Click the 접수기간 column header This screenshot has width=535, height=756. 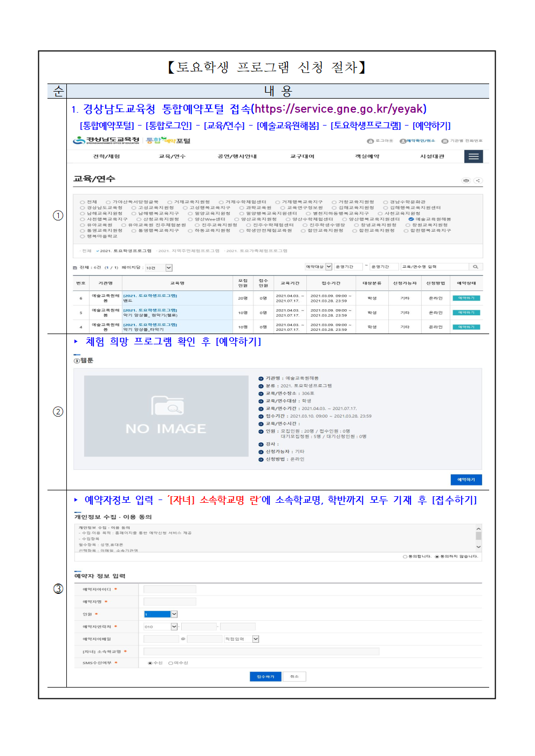pyautogui.click(x=331, y=283)
